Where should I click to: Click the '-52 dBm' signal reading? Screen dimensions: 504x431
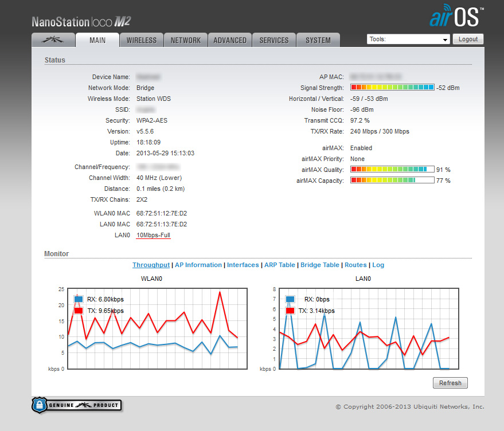(x=448, y=88)
